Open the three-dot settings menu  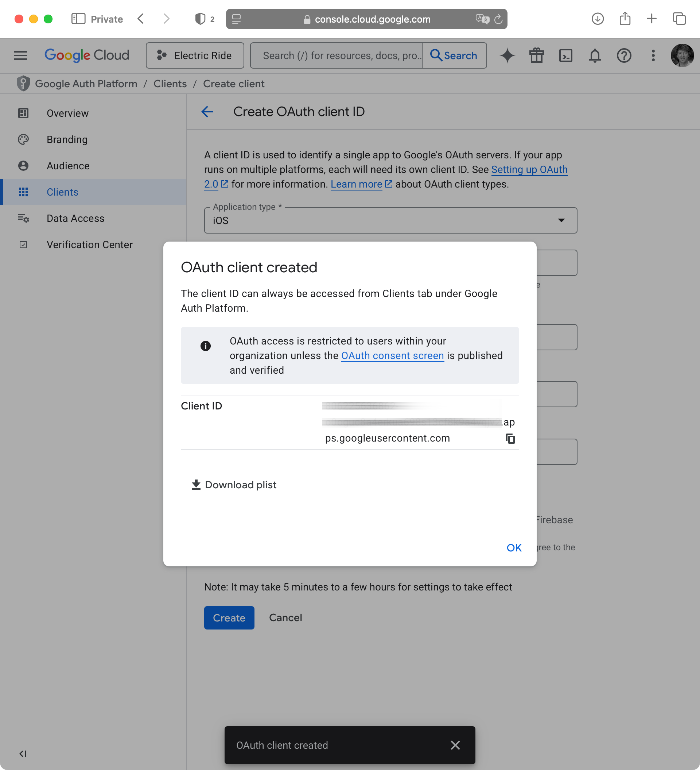tap(653, 56)
